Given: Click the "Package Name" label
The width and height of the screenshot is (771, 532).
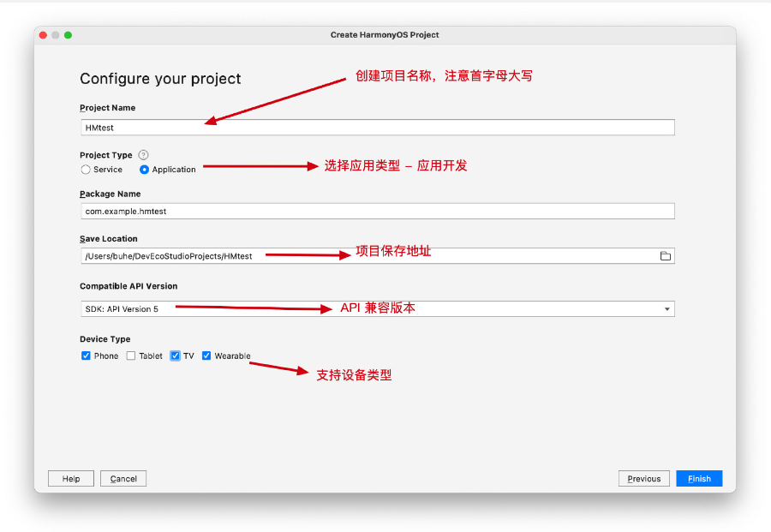Looking at the screenshot, I should [111, 194].
